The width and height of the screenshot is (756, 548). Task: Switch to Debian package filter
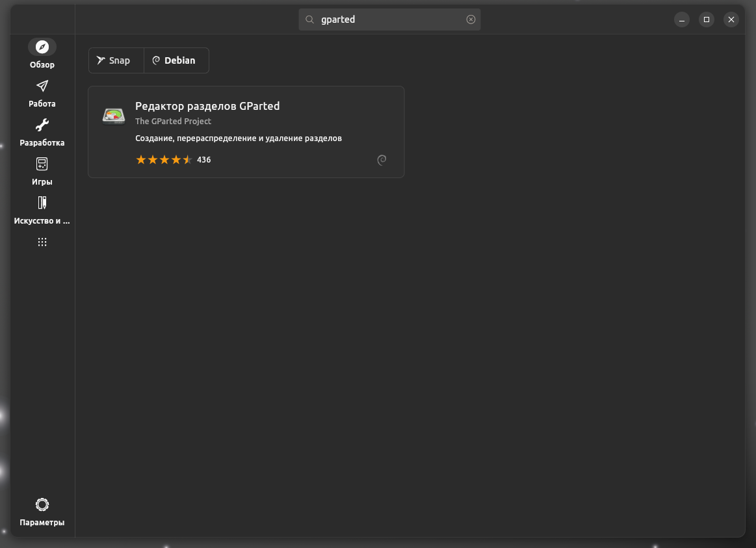(176, 60)
